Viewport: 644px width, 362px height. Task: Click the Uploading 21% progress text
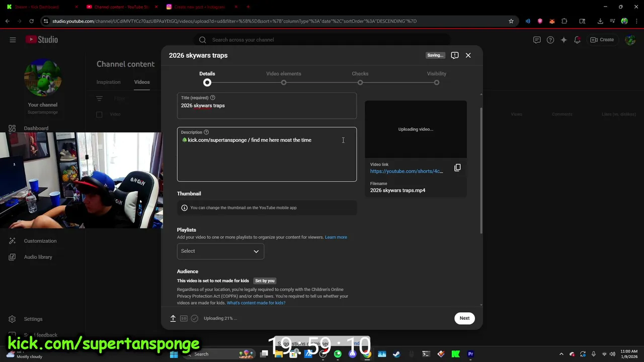click(x=220, y=318)
